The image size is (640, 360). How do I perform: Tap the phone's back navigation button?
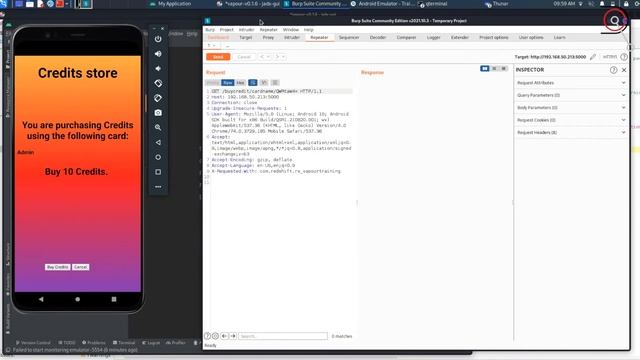tap(41, 299)
